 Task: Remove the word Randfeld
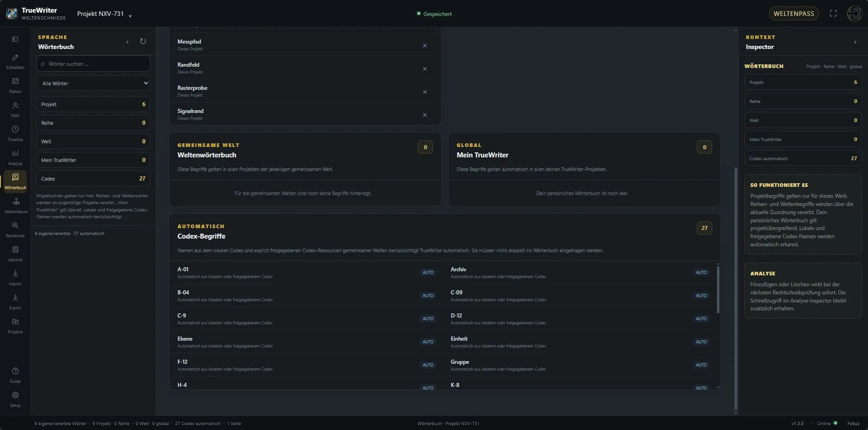click(425, 69)
